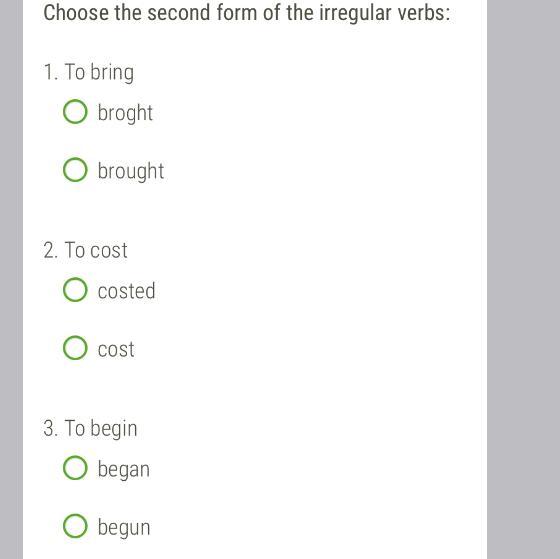Screen dimensions: 560x559
Task: Pick the 'costed' radio circle
Action: 75,289
